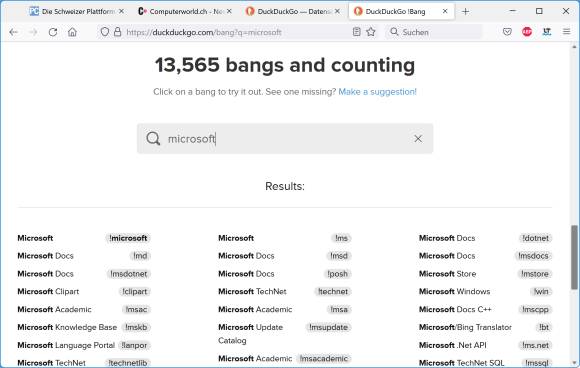The height and width of the screenshot is (368, 580).
Task: Select the !mscpp Docs C++ bang
Action: click(535, 310)
